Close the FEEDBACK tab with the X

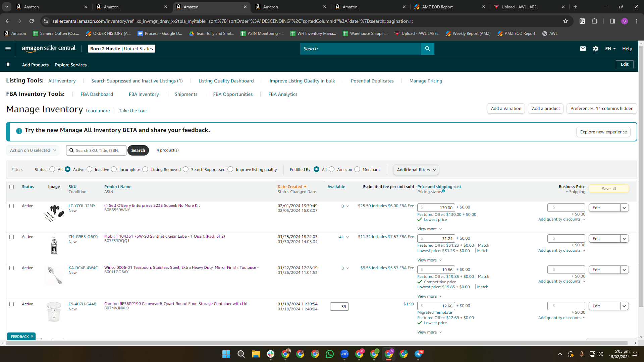pos(32,337)
